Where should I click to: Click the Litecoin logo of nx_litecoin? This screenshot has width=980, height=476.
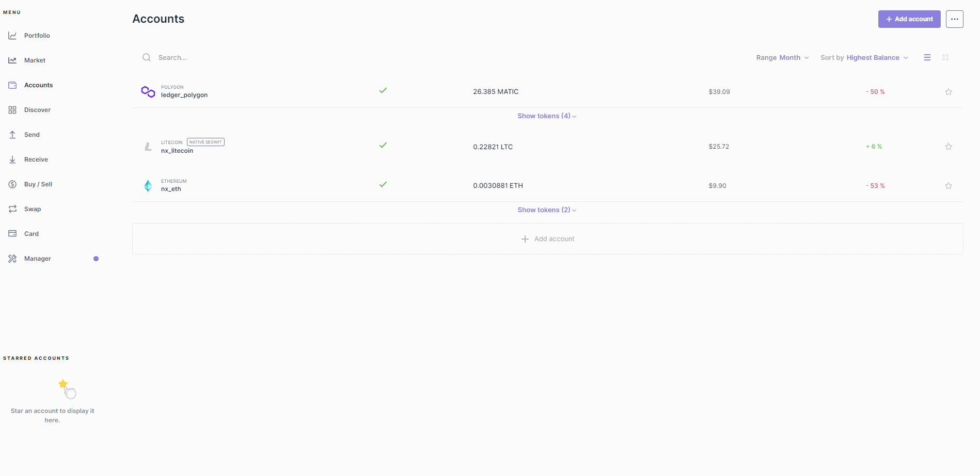(x=148, y=147)
